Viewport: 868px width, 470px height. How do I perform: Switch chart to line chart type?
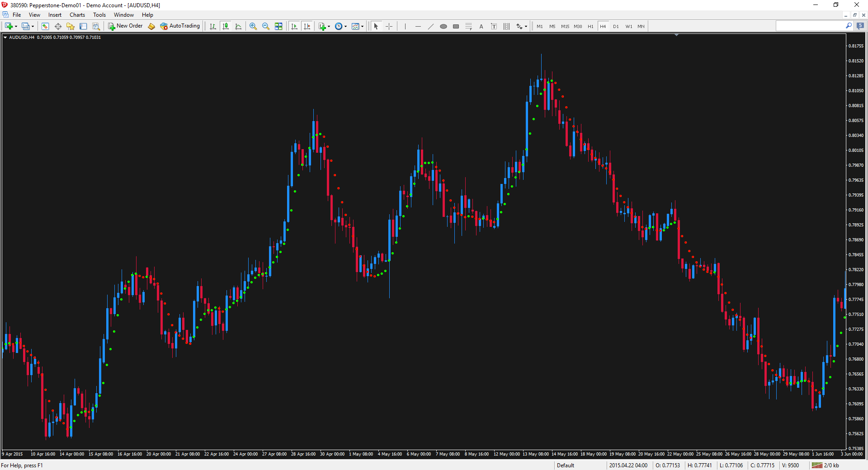coord(238,26)
